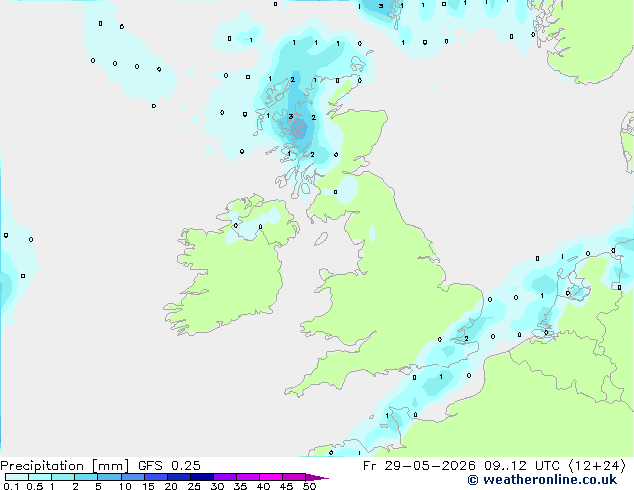
Task: Select the 45–50 mm legend color swatch
Action: coord(294,477)
